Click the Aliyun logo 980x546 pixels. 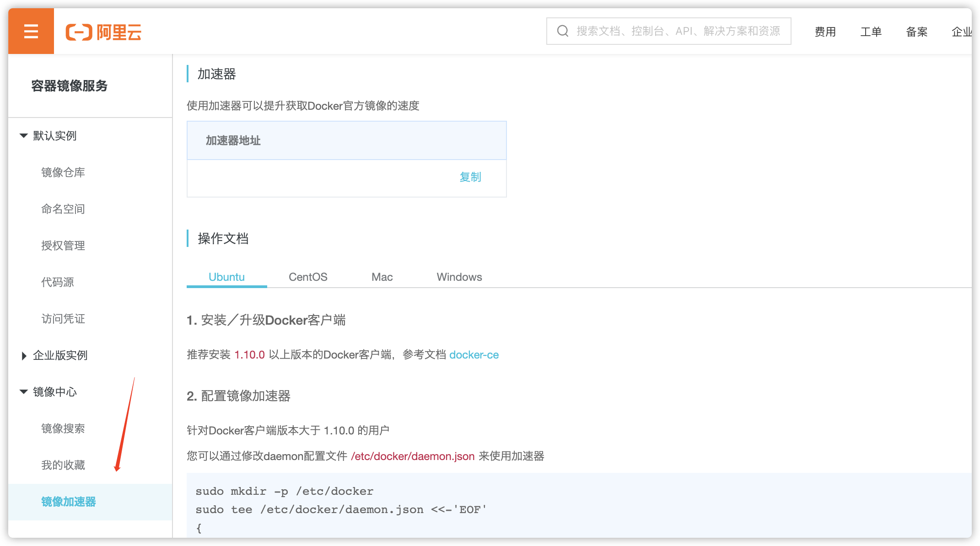[103, 32]
